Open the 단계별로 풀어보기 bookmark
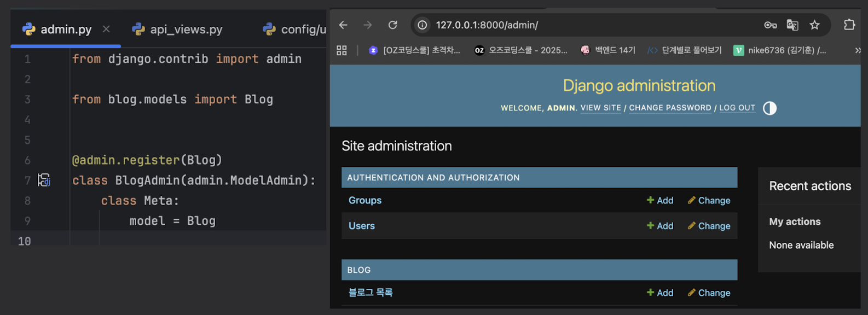 [685, 50]
